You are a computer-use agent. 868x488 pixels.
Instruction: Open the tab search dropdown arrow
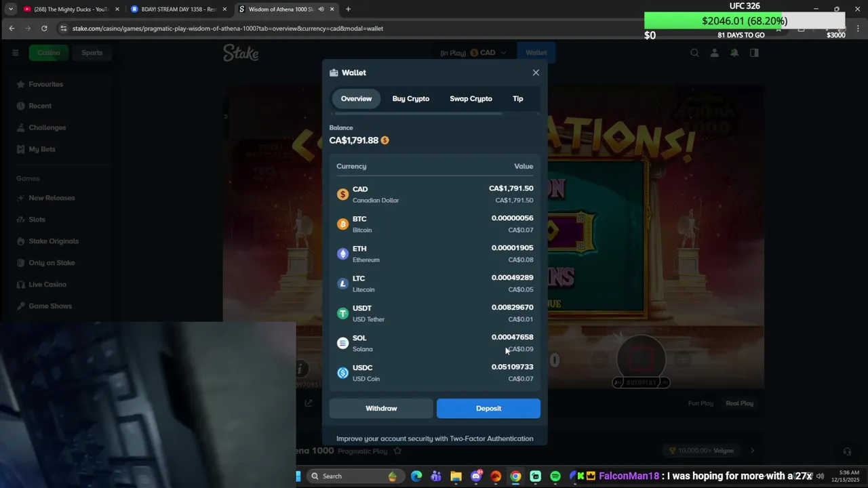(x=10, y=9)
